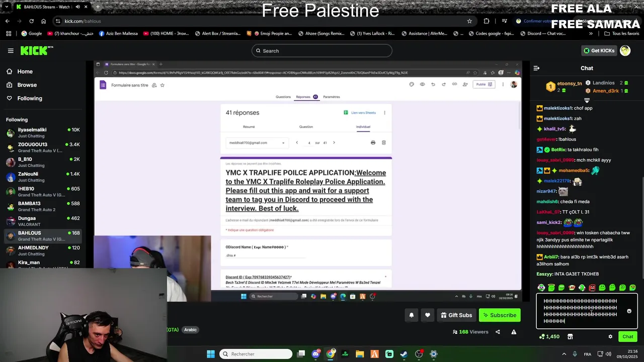Viewport: 644px width, 362px height.
Task: Go back in browser
Action: coord(7,21)
